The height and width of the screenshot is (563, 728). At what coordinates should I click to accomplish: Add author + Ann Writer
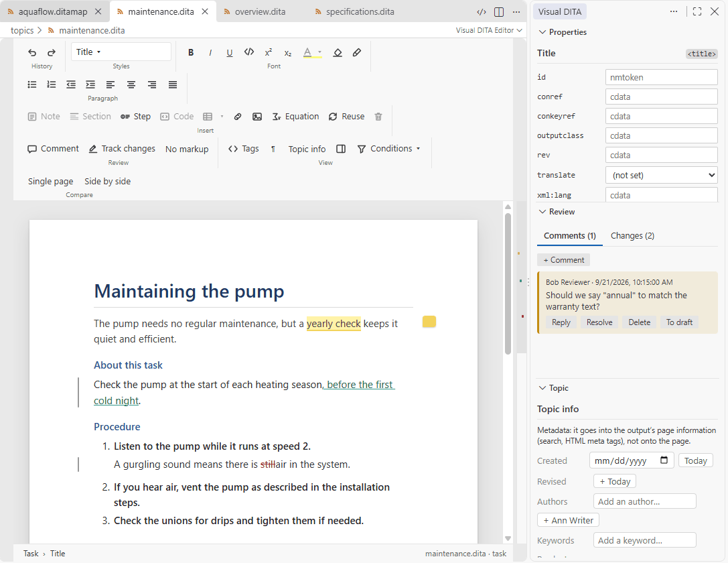[569, 520]
